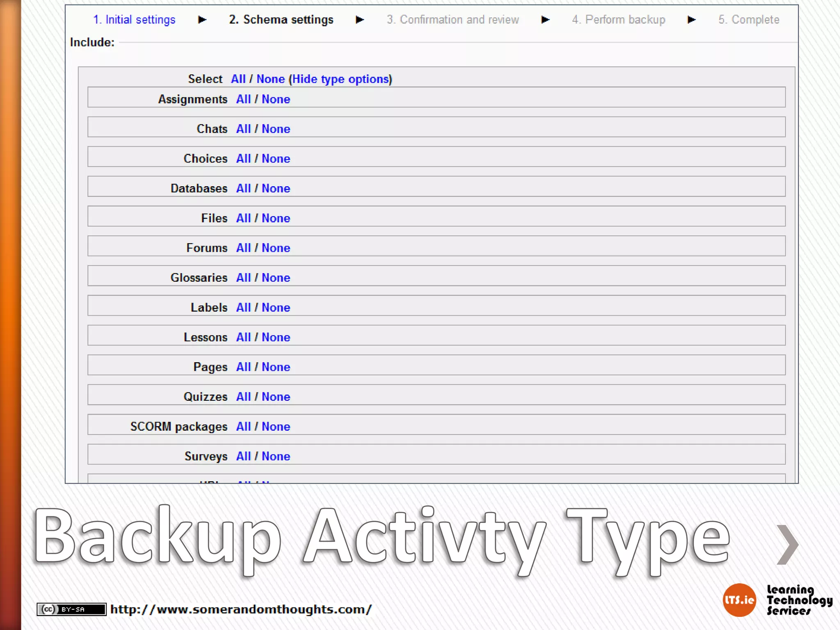Image resolution: width=840 pixels, height=630 pixels.
Task: Choose None for SCORM packages
Action: [276, 427]
